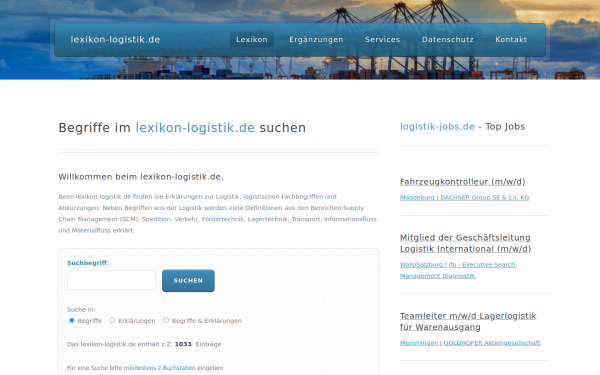Open Mitglied der Geschäftsleitung Logistik International job
Screen dimensions: 600x375
click(x=465, y=243)
